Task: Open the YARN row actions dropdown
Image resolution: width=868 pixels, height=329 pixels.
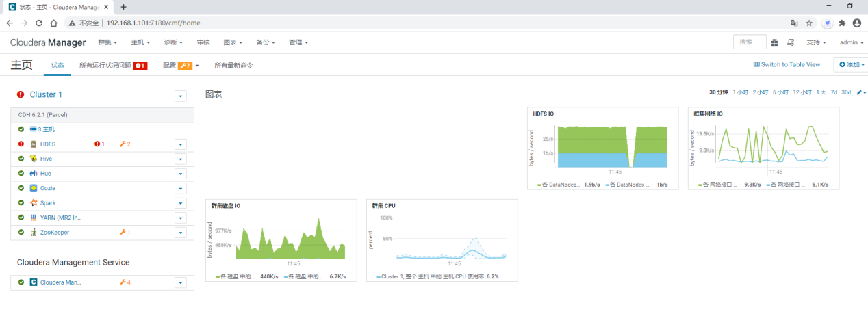Action: 181,218
